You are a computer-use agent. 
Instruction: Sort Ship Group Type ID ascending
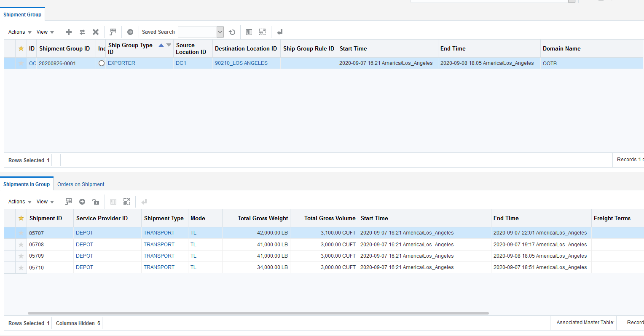tap(161, 45)
